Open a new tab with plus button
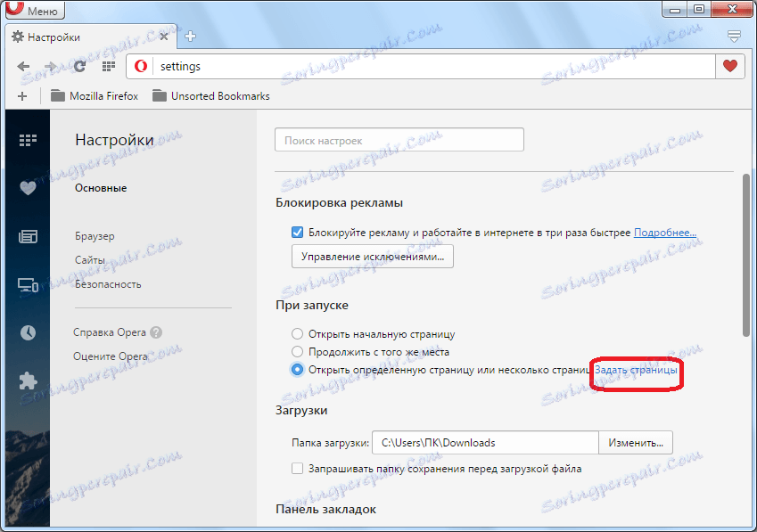757x532 pixels. pyautogui.click(x=190, y=37)
